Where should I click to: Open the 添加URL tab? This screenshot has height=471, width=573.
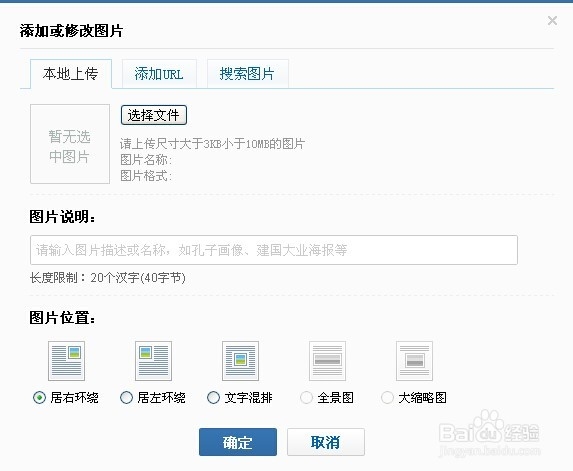tap(159, 74)
